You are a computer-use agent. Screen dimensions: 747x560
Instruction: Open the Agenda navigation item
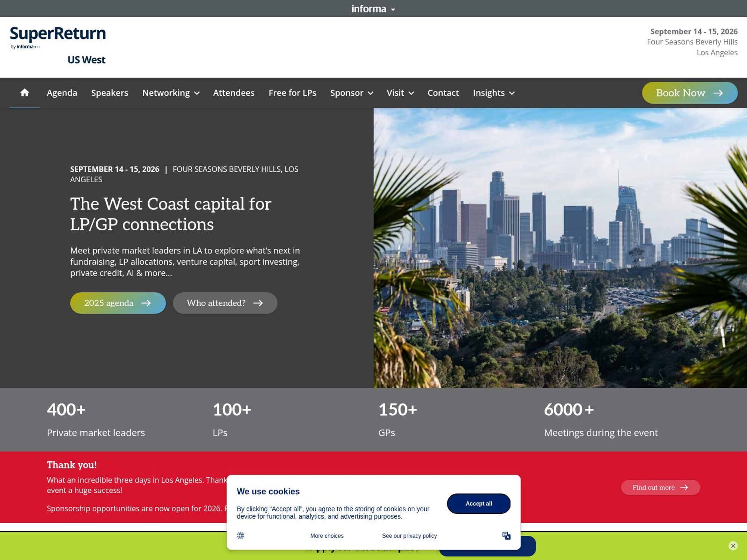[62, 93]
